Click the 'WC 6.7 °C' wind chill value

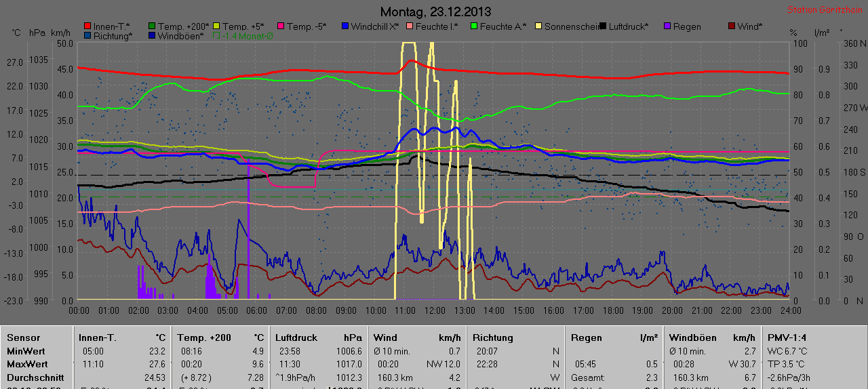(787, 351)
